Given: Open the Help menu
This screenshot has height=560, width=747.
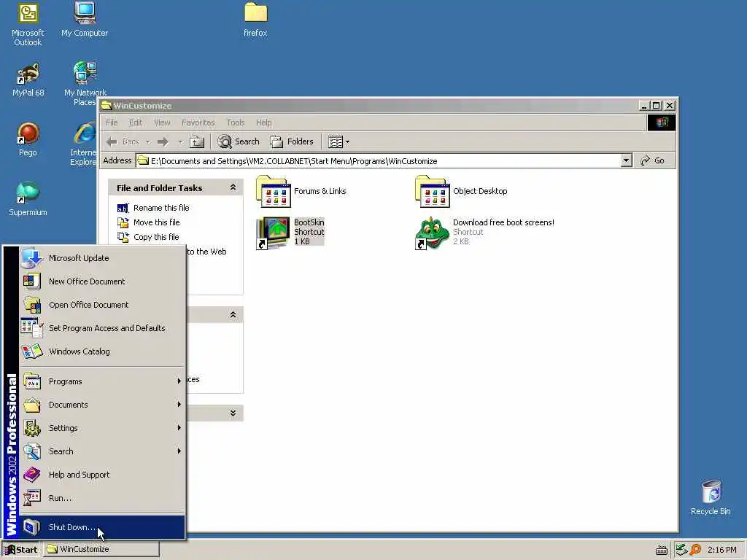Looking at the screenshot, I should pos(263,122).
